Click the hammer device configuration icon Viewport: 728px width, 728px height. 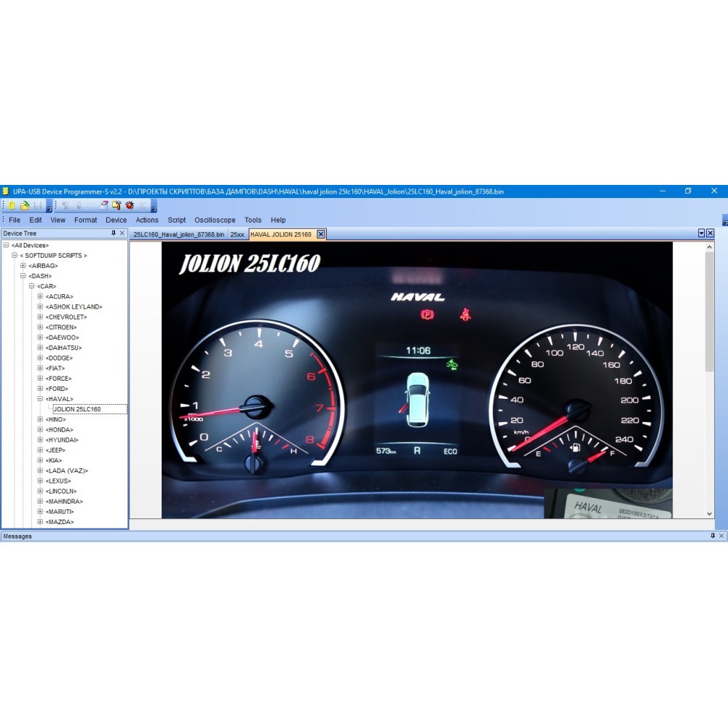point(116,205)
